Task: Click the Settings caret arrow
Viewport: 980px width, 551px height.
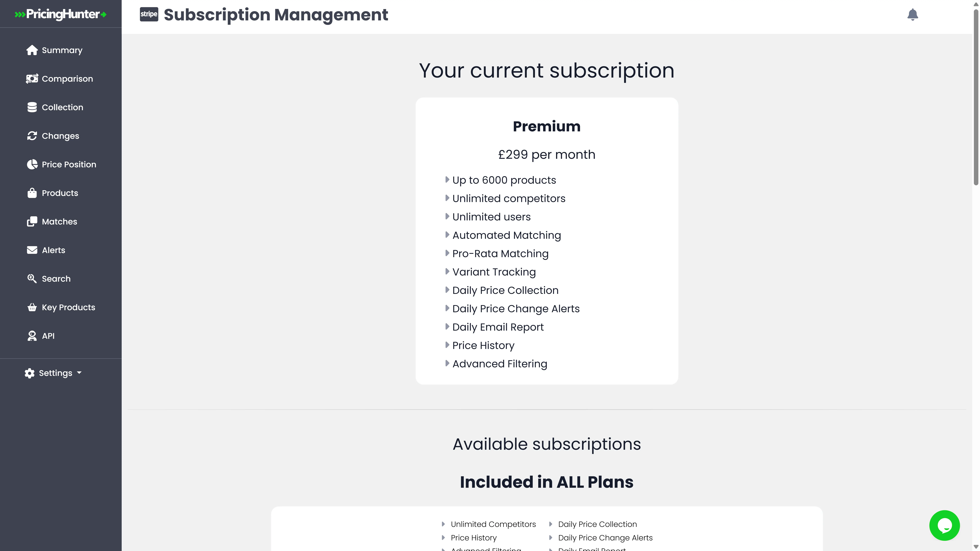Action: pyautogui.click(x=79, y=373)
